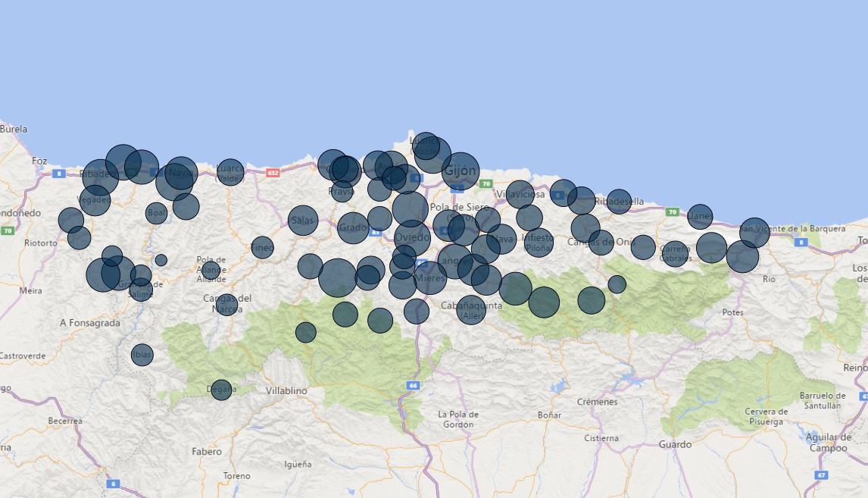Click the Potes town label

(732, 312)
